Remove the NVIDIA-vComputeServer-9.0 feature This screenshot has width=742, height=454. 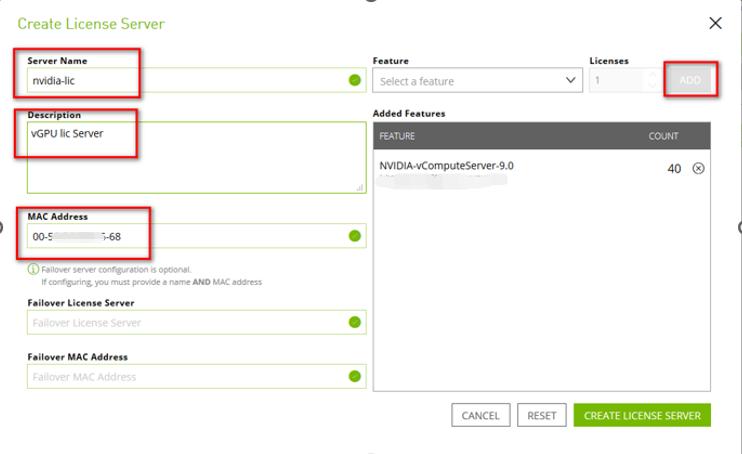[x=698, y=168]
